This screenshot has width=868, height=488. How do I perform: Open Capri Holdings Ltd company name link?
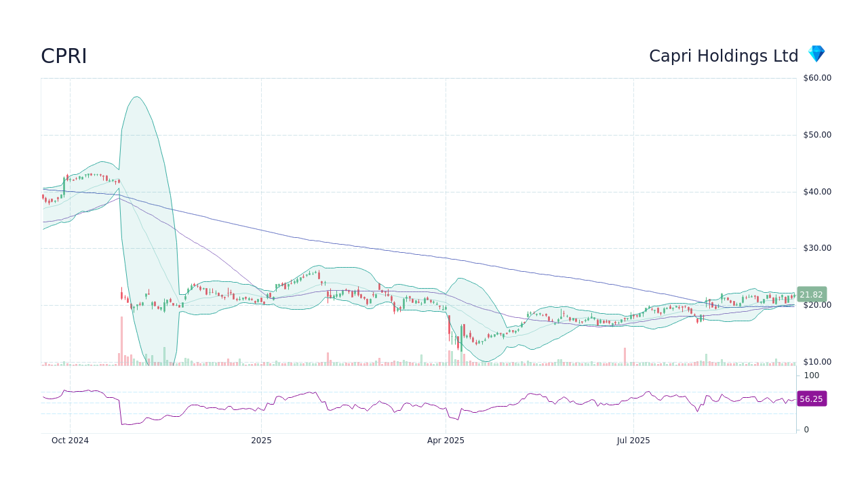(724, 56)
